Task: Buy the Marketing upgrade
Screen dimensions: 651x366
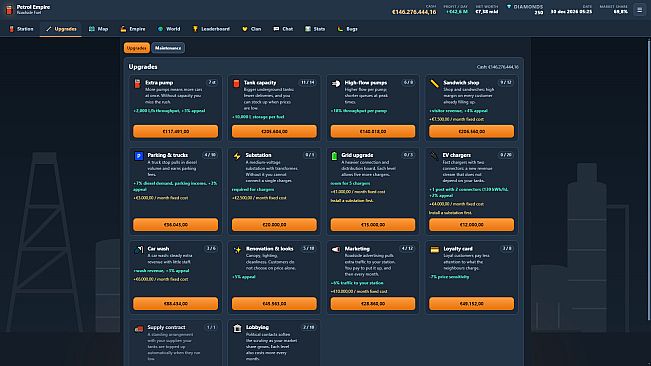Action: (x=373, y=303)
